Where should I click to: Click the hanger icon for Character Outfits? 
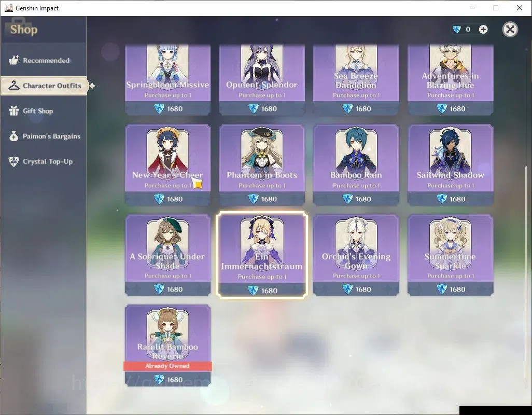(14, 86)
